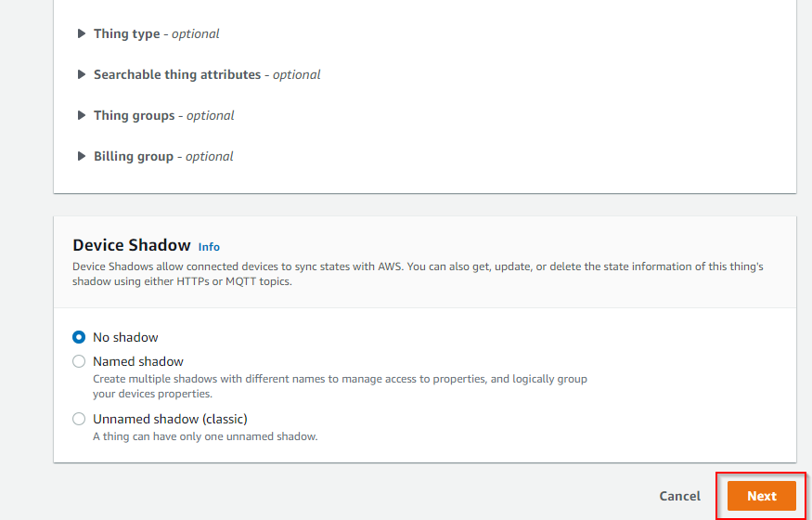Click the 'Billing group - optional' label
The height and width of the screenshot is (520, 812).
click(x=163, y=156)
